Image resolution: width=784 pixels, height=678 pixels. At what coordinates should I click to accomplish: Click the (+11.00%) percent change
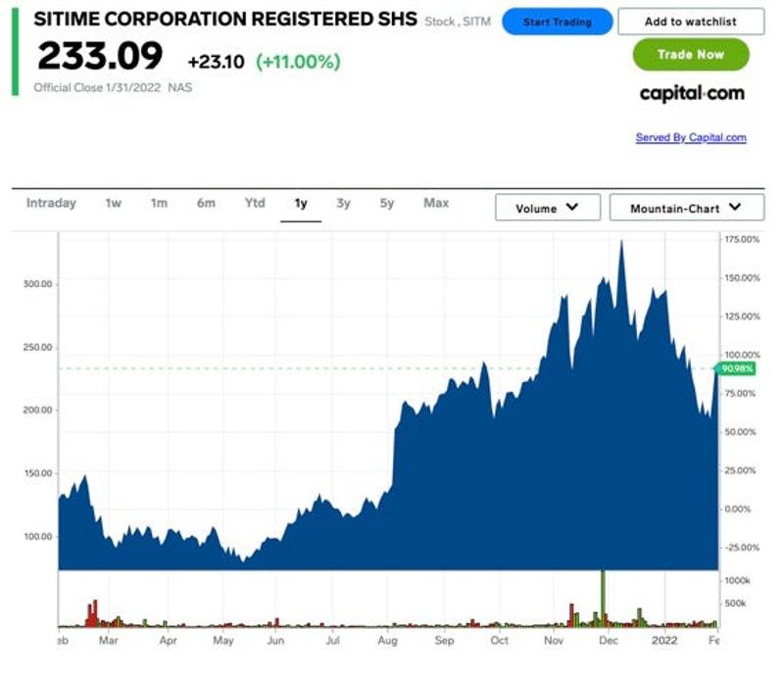coord(298,62)
